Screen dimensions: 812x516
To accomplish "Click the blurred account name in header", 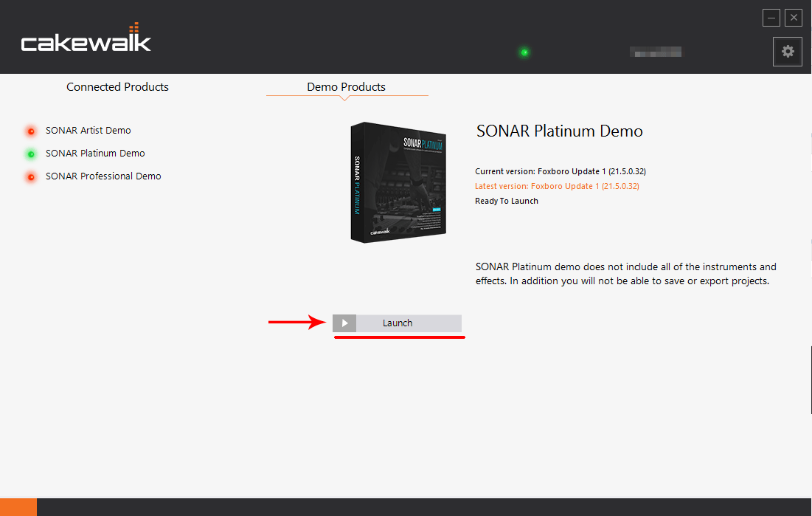I will [x=656, y=52].
